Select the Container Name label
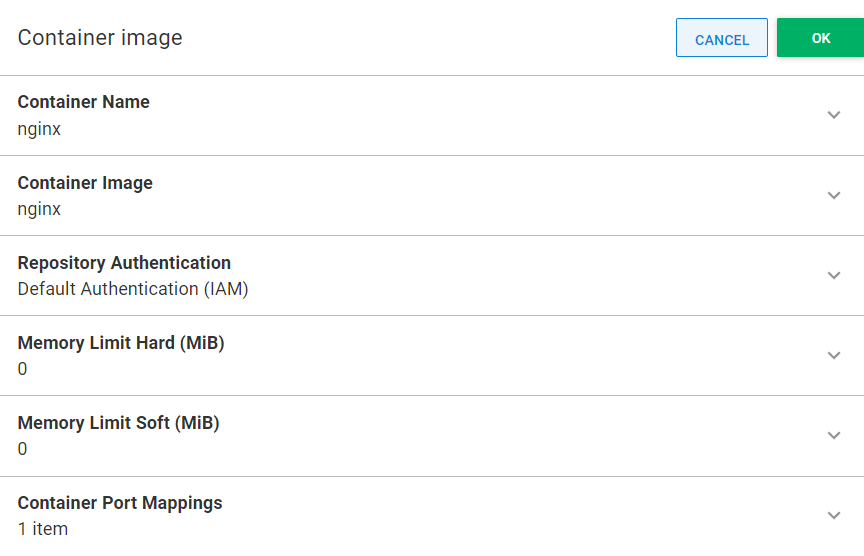The height and width of the screenshot is (556, 864). (x=84, y=102)
